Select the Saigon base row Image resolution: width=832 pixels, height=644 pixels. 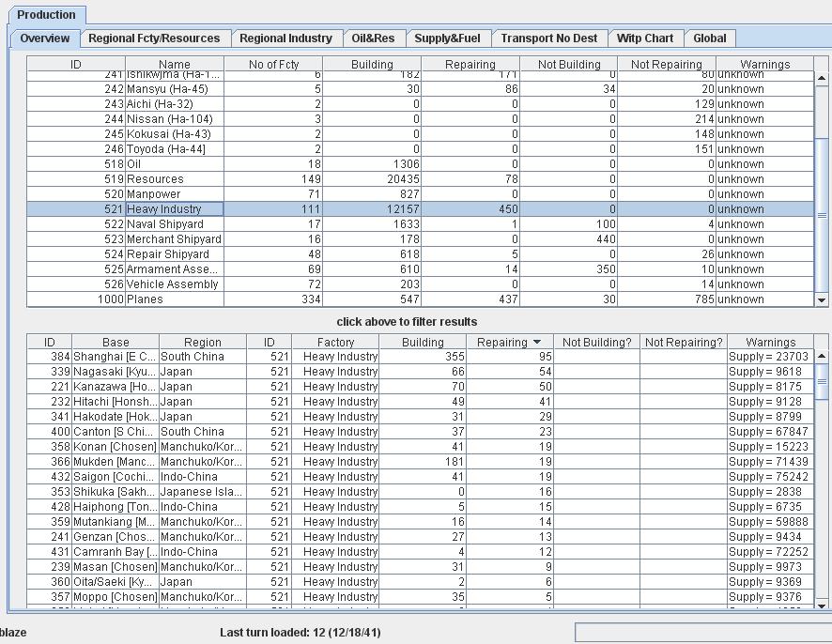[420, 477]
